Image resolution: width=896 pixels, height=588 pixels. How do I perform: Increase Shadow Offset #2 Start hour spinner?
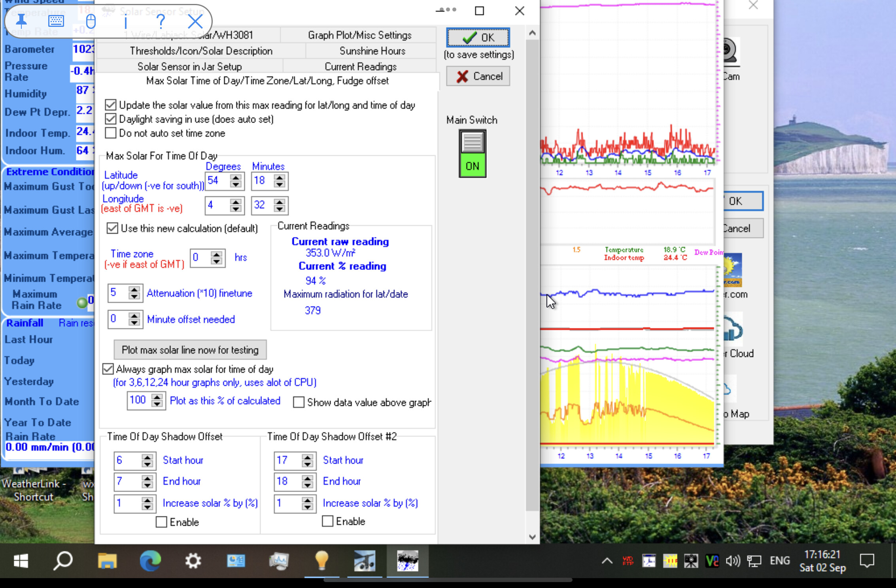pos(307,457)
